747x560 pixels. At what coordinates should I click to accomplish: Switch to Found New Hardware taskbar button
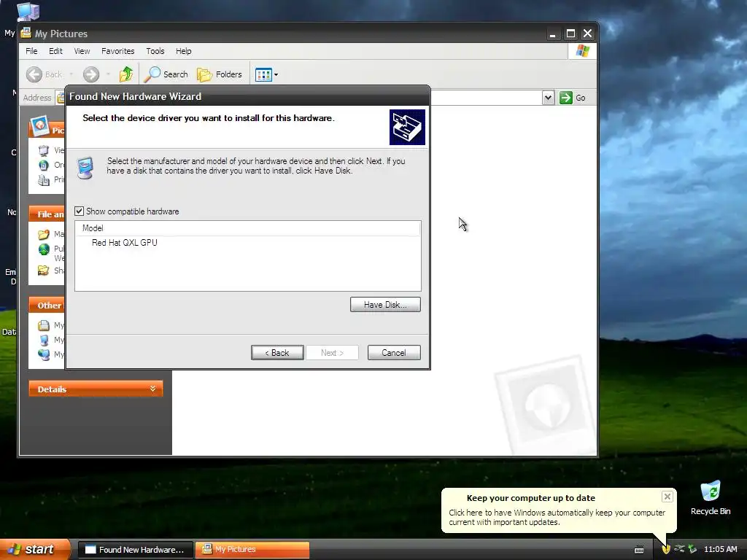pos(135,550)
